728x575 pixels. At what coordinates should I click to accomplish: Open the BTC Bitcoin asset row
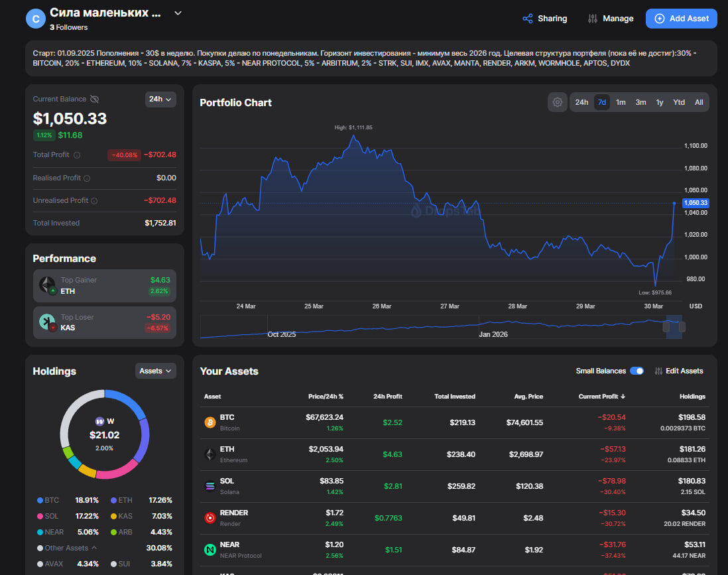[x=455, y=422]
